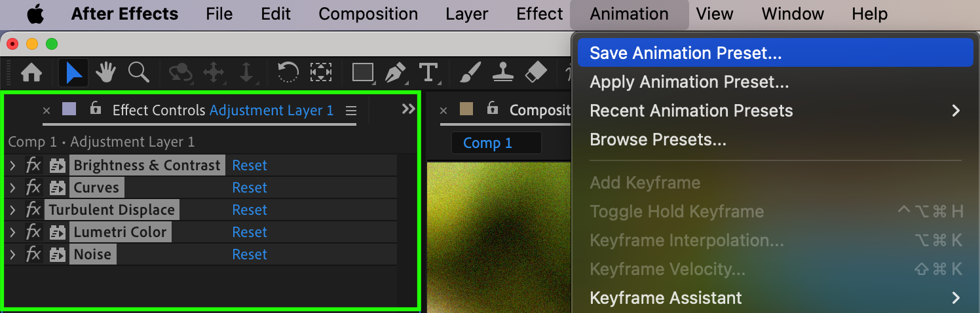Select the Pen tool
Viewport: 980px width, 313px height.
pos(396,72)
